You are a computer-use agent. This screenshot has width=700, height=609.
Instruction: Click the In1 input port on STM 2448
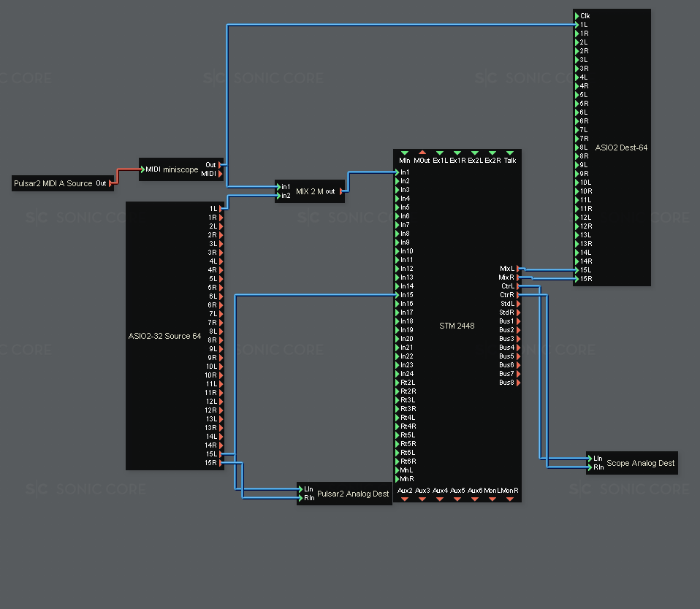pyautogui.click(x=397, y=172)
